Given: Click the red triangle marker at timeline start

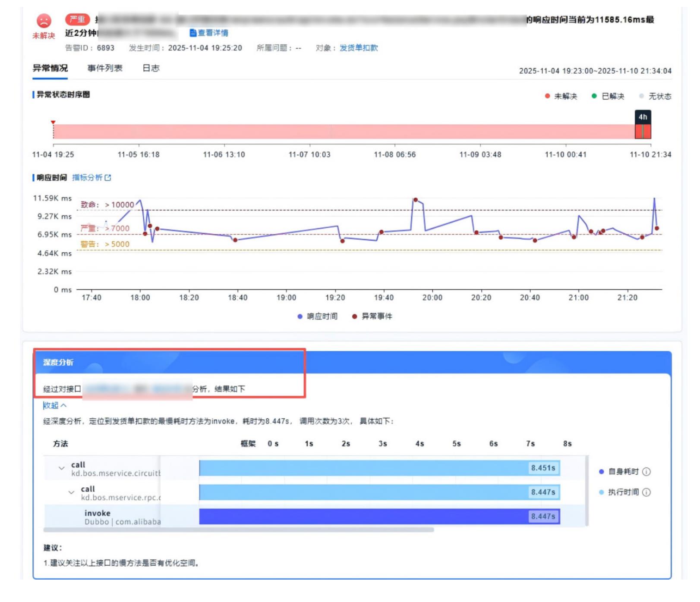Looking at the screenshot, I should tap(53, 123).
